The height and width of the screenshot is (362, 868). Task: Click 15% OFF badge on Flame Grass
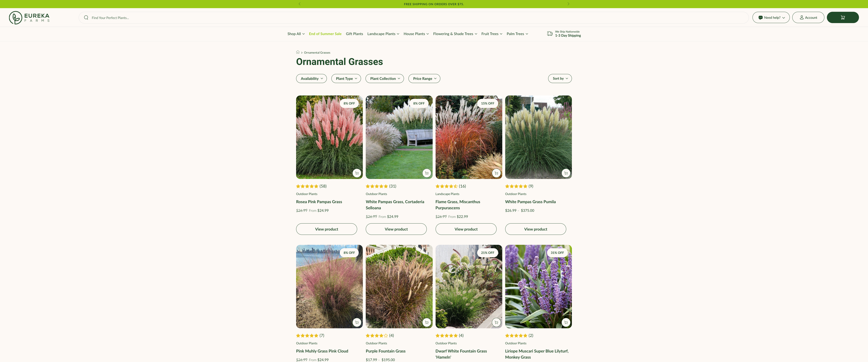point(488,104)
